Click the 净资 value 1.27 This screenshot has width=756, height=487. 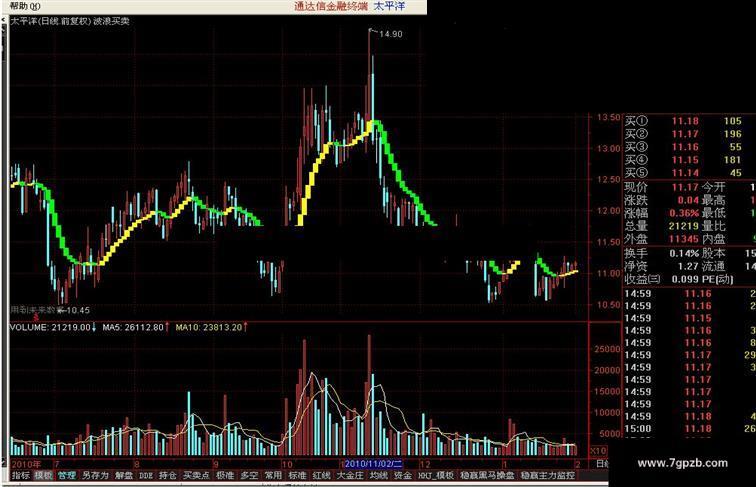(688, 266)
